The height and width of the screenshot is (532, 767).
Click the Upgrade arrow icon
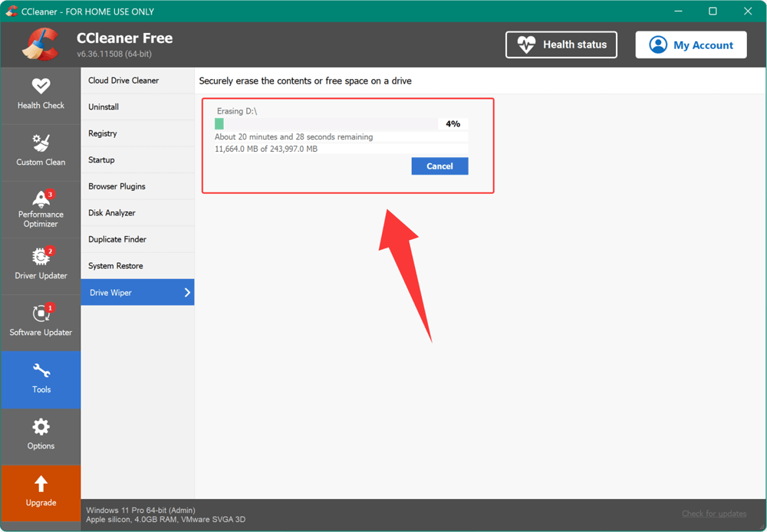coord(41,484)
